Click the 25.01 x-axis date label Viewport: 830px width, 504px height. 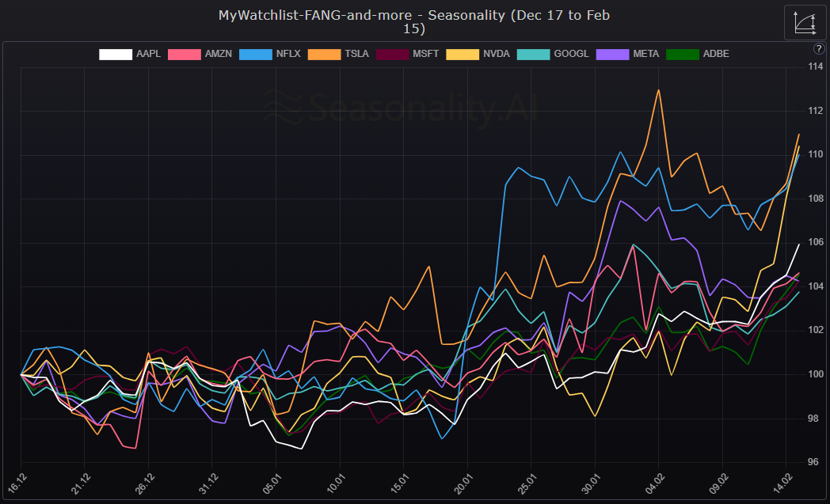click(527, 483)
